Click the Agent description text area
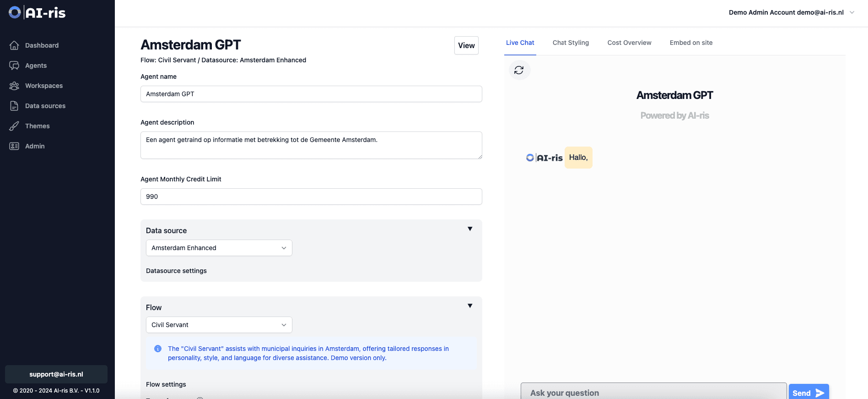Screen dimensions: 868x399 311,145
